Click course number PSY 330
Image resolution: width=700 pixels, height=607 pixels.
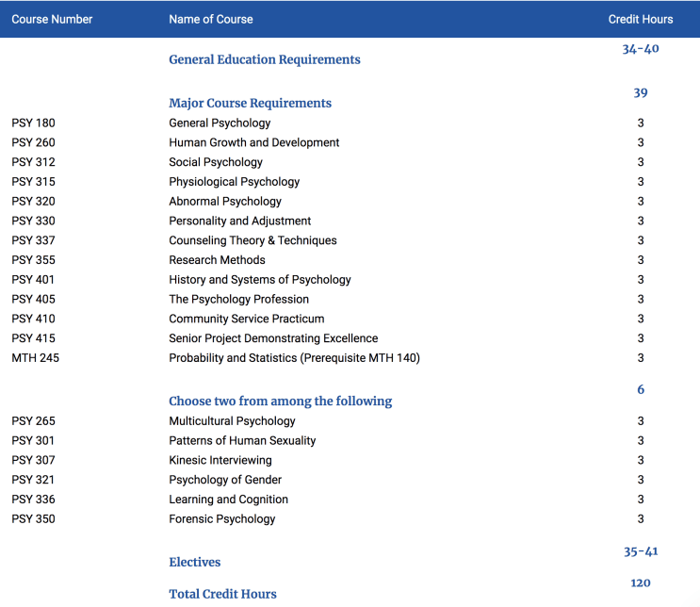click(x=34, y=221)
